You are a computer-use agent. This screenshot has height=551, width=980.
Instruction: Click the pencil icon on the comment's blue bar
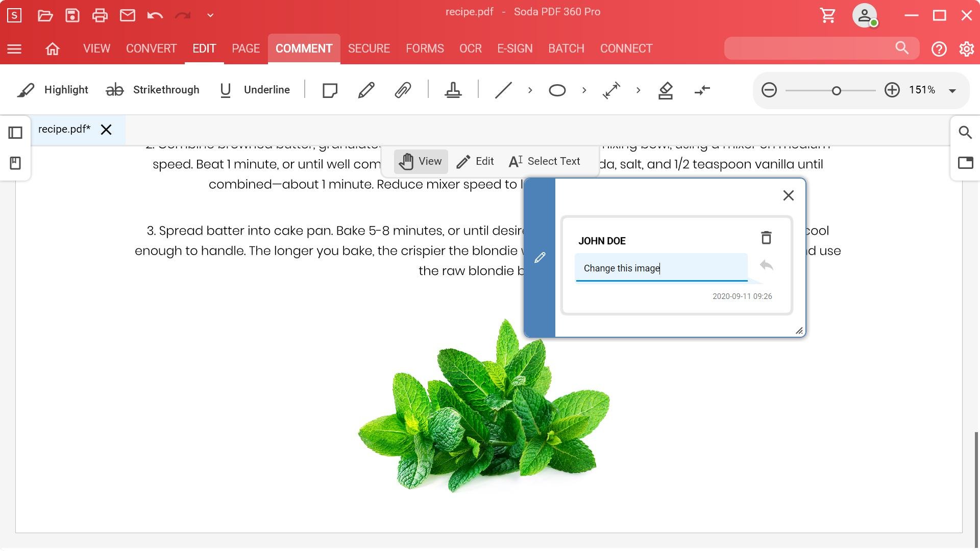540,258
